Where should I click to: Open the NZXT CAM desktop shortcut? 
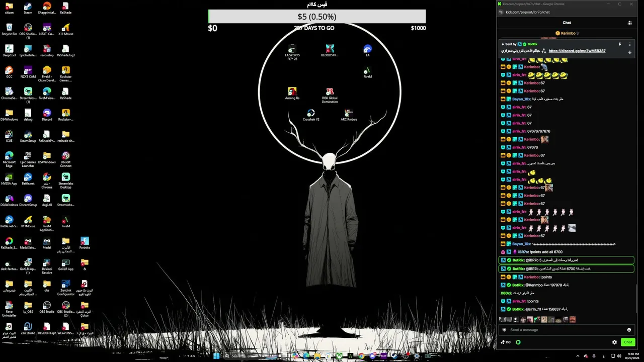click(28, 72)
